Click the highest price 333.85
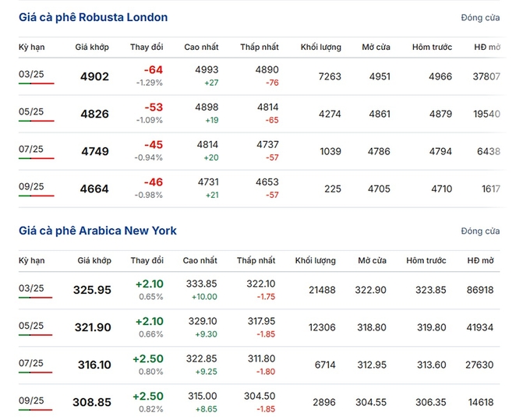Image resolution: width=530 pixels, height=420 pixels. pyautogui.click(x=201, y=284)
